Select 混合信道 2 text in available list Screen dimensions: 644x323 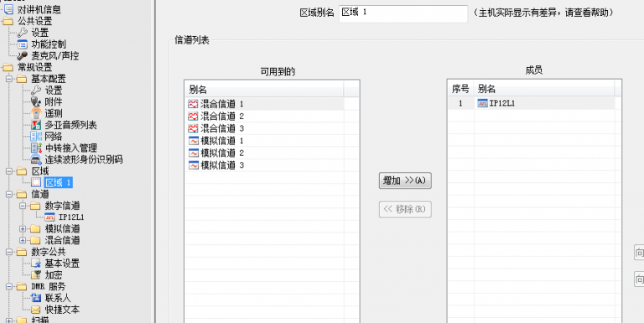coord(221,117)
